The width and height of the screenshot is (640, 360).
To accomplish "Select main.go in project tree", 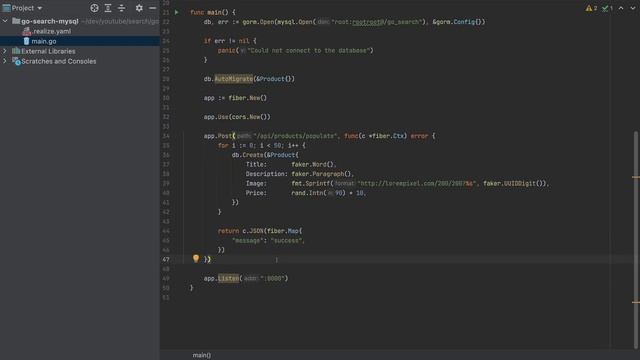I will (x=44, y=41).
